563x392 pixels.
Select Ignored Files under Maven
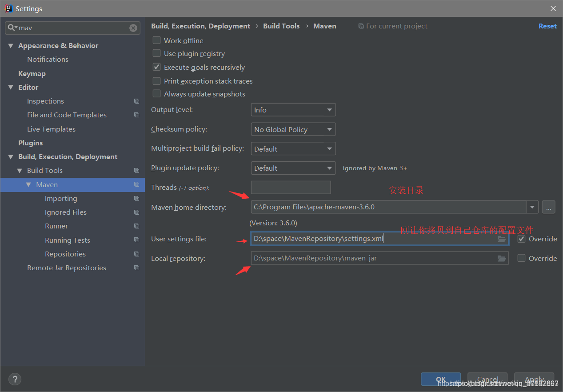point(66,212)
